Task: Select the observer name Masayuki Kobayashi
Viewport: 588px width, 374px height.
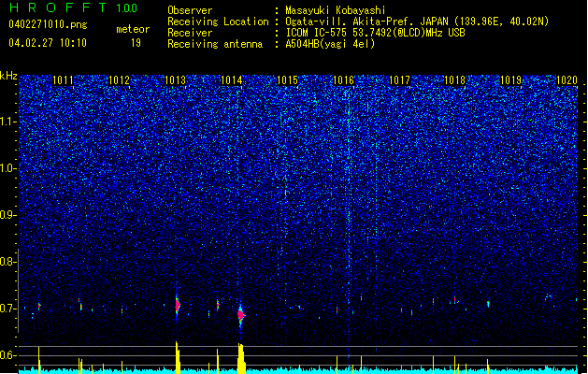Action: click(336, 10)
